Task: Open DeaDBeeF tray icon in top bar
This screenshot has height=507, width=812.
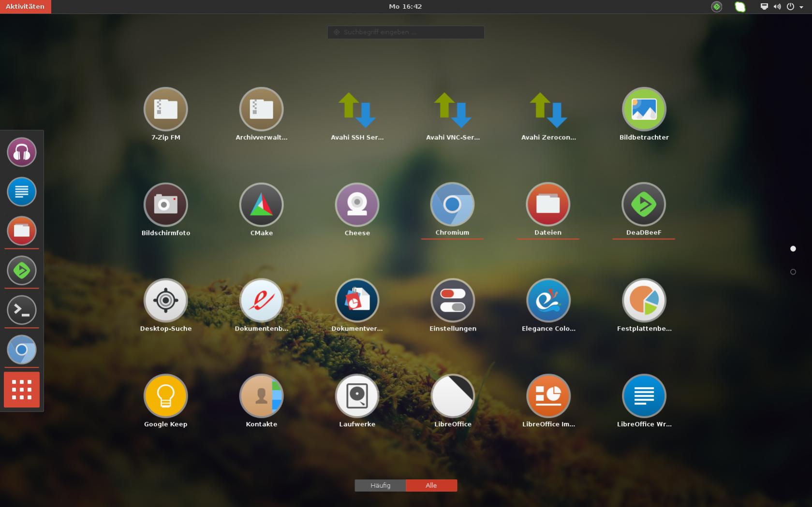Action: click(717, 7)
